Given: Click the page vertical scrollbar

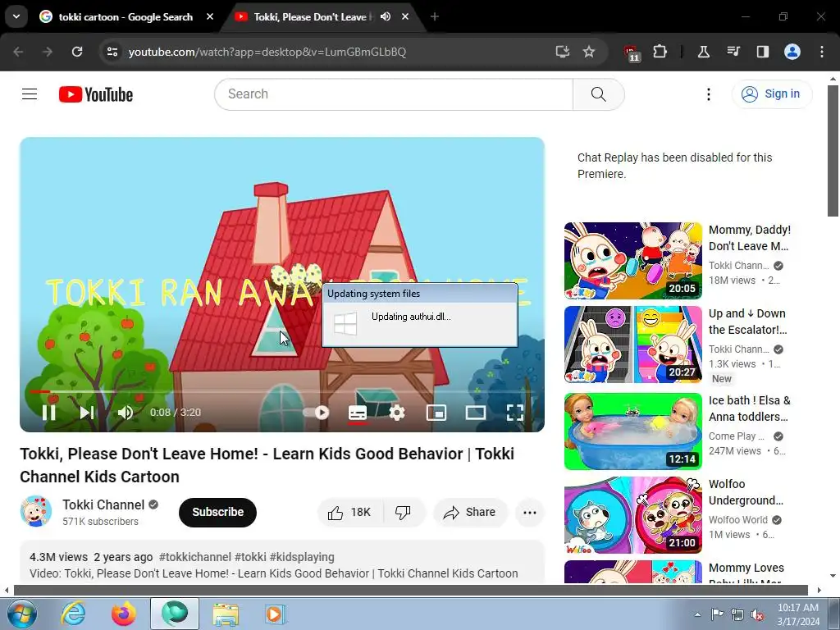Looking at the screenshot, I should click(833, 151).
